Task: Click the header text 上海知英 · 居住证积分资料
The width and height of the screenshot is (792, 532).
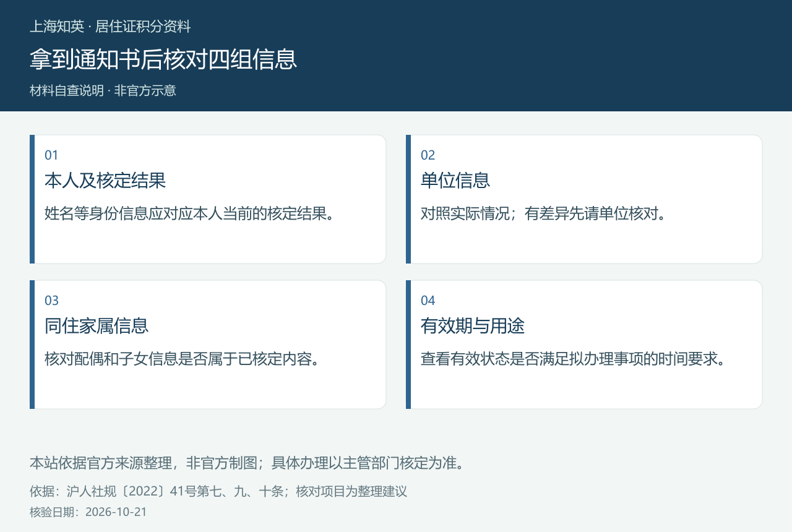Action: pos(110,27)
